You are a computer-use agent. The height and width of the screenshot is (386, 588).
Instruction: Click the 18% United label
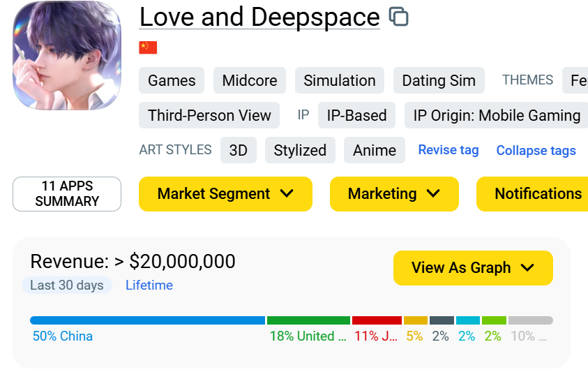(308, 336)
